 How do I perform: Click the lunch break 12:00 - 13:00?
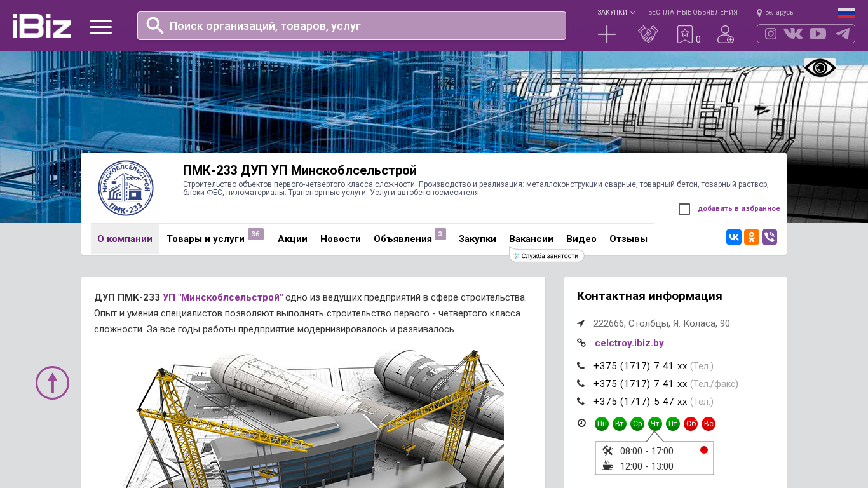pyautogui.click(x=647, y=466)
